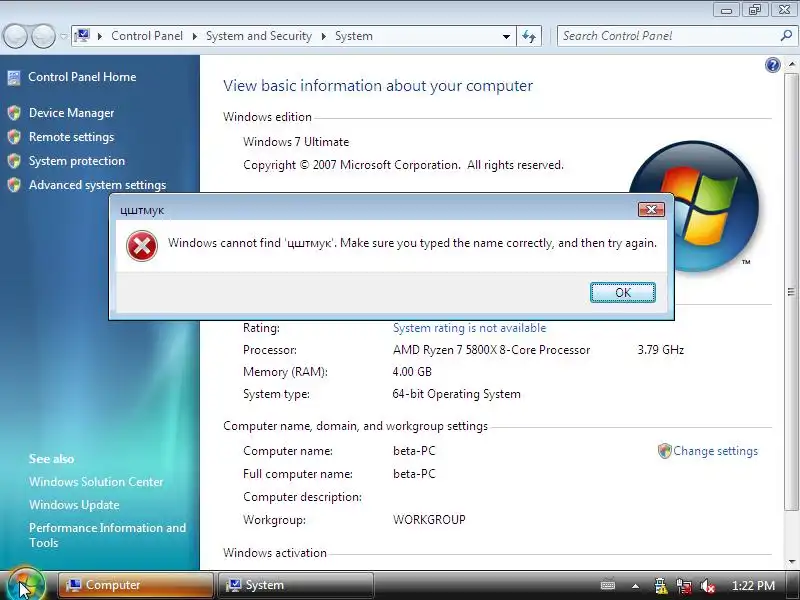Screen dimensions: 800x600
Task: Open Performance Information and Tools
Action: [108, 535]
